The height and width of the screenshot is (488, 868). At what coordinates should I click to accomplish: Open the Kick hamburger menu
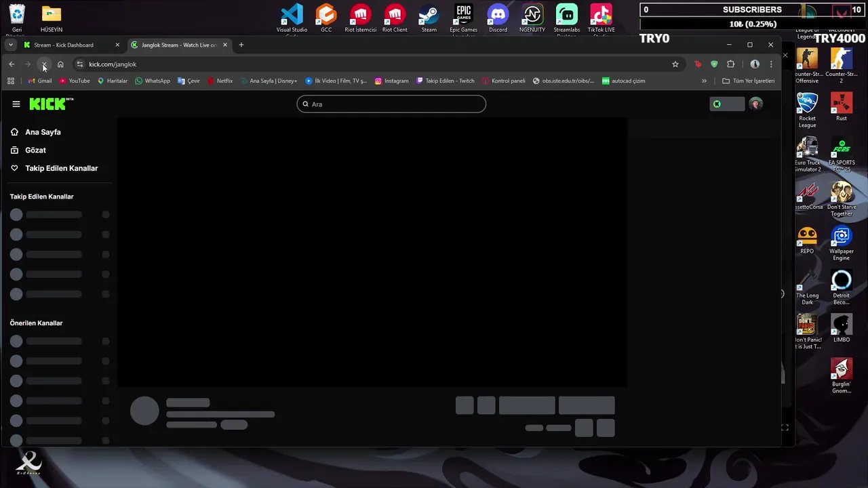coord(16,104)
